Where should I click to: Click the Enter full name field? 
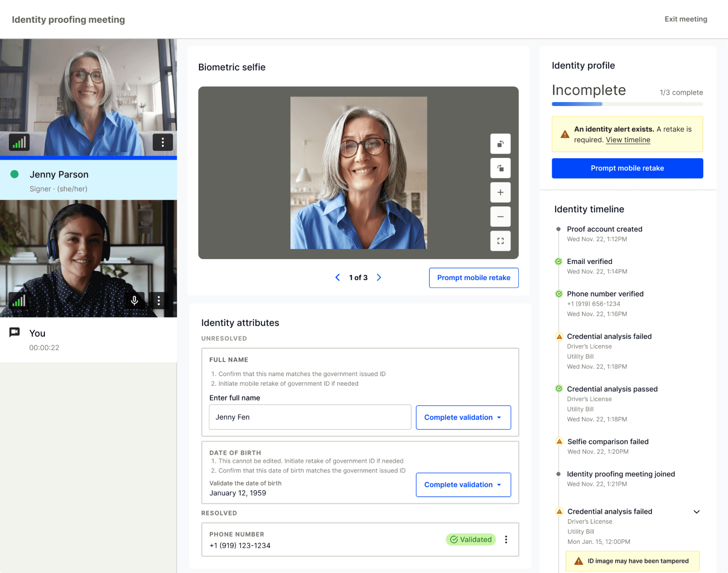coord(310,417)
